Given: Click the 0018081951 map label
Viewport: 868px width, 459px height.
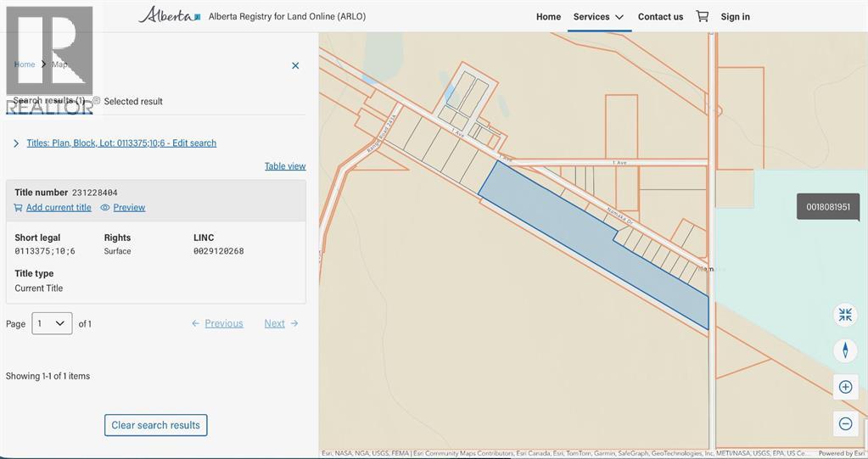Looking at the screenshot, I should pyautogui.click(x=828, y=206).
